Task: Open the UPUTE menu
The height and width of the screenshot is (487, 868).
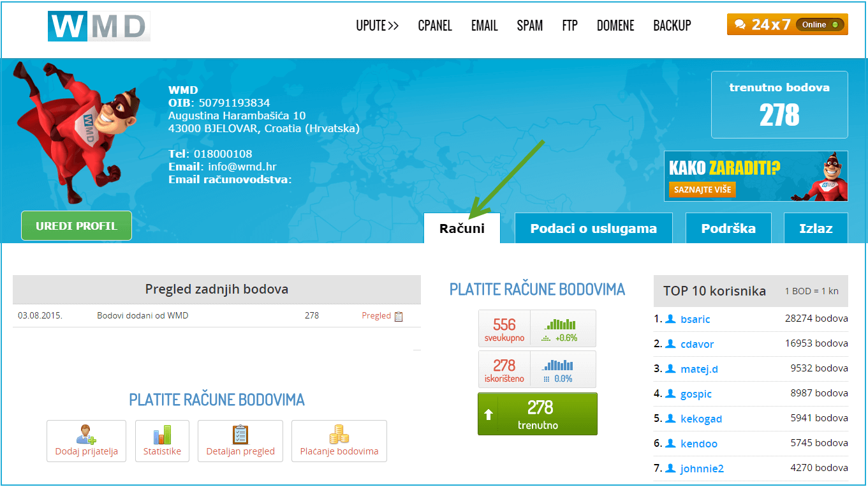Action: coord(378,26)
